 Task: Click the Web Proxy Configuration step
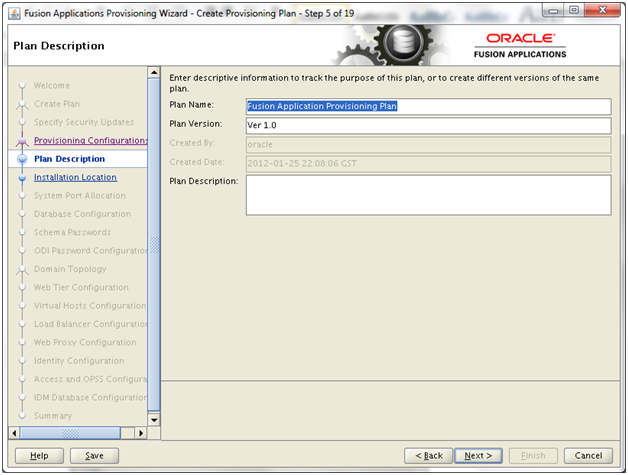[x=85, y=342]
